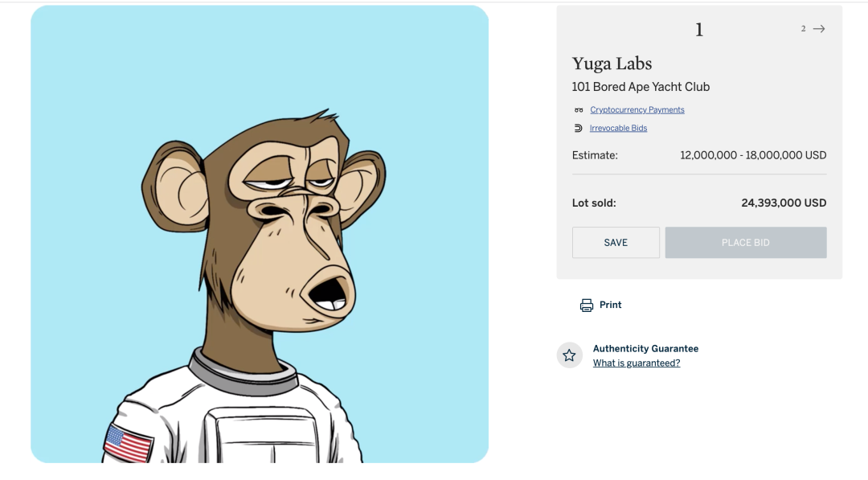Click the estimate value 12,000,000 - 18,000,000 USD
Viewport: 868px width, 480px height.
[x=753, y=155]
